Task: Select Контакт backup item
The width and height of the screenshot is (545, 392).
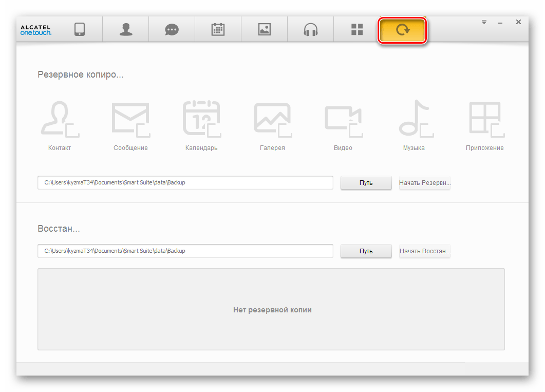Action: [x=60, y=126]
